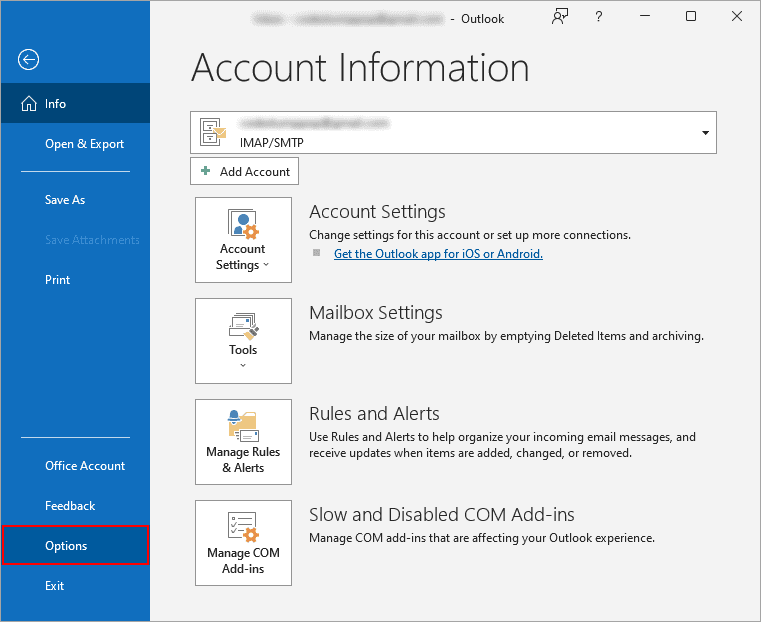
Task: Select Open & Export in sidebar
Action: (x=84, y=144)
